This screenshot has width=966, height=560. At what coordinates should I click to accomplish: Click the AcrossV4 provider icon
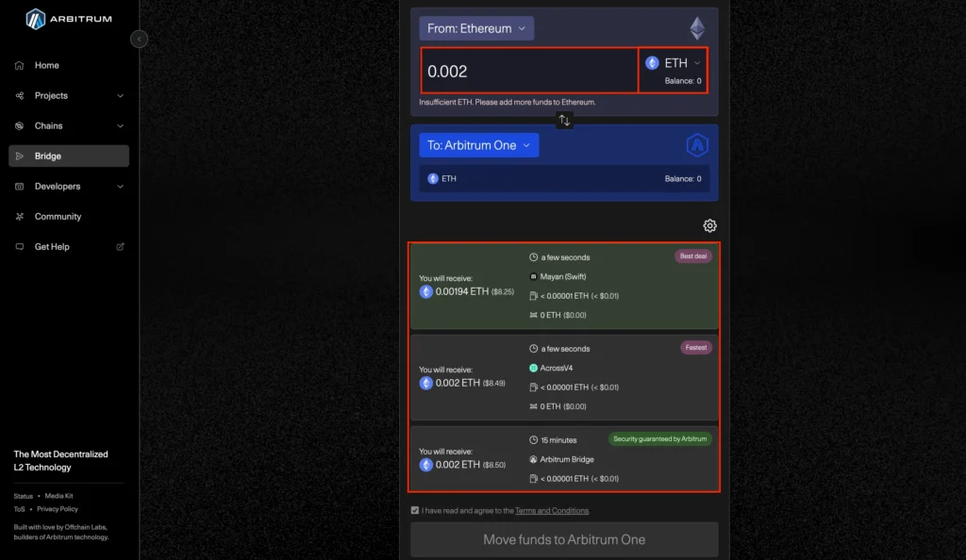[534, 368]
